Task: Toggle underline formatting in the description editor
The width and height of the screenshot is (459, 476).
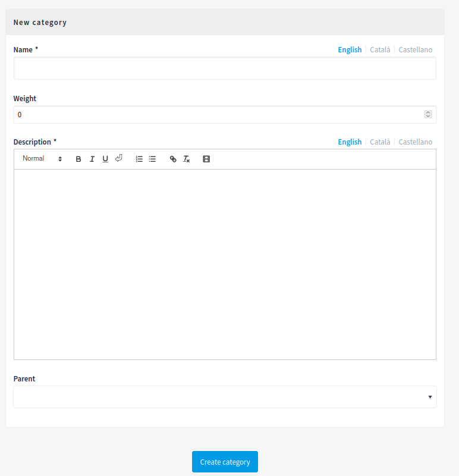Action: point(105,159)
